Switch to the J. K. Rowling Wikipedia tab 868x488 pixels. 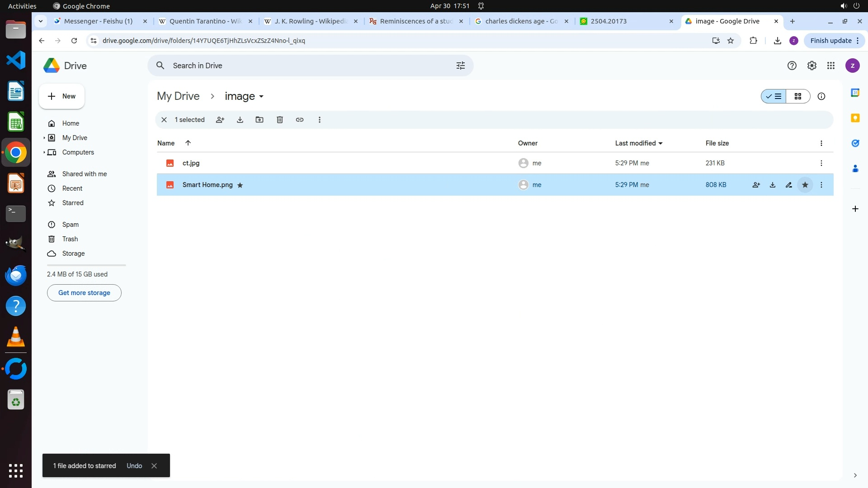pos(311,21)
